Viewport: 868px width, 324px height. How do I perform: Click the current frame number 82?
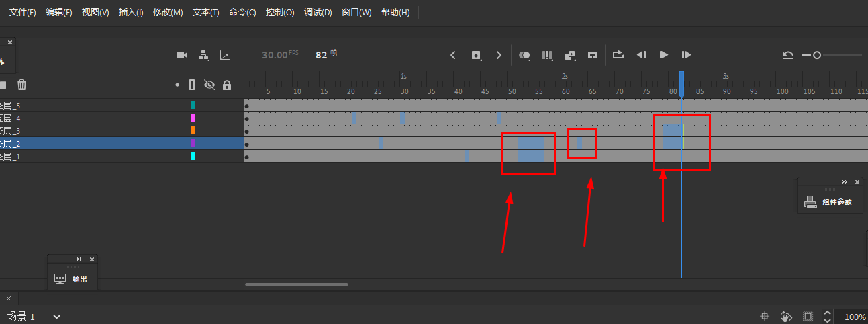(321, 55)
